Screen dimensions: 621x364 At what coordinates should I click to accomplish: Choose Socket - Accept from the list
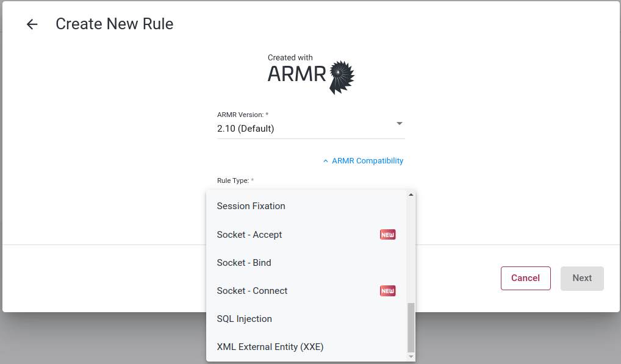tap(307, 235)
